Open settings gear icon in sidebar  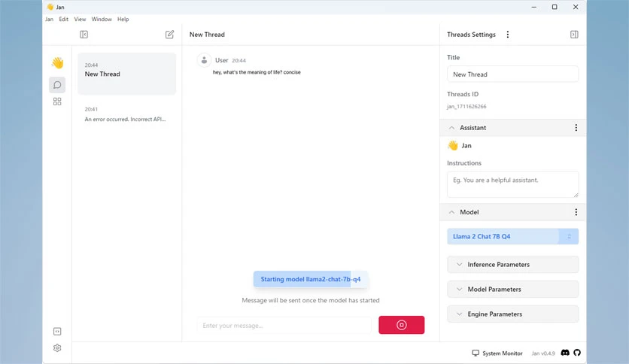click(57, 348)
